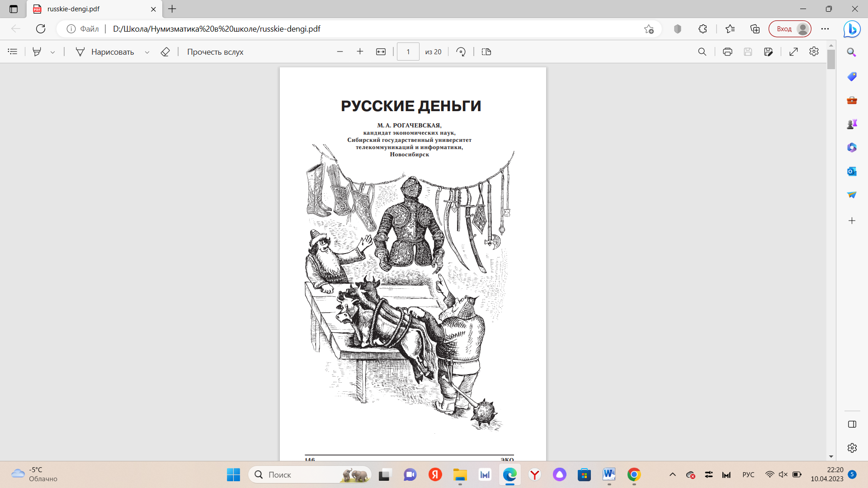Screen dimensions: 868x488
Task: Click the Вход sign-in button
Action: pos(790,29)
